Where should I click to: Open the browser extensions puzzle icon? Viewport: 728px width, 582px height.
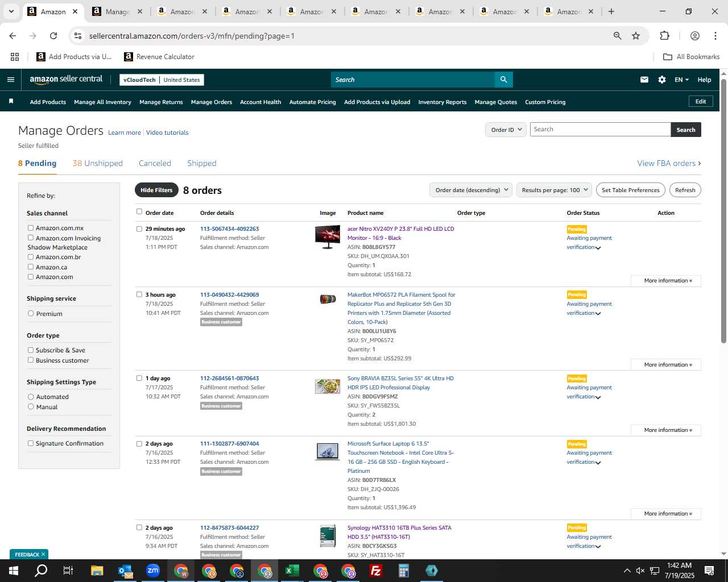[664, 36]
